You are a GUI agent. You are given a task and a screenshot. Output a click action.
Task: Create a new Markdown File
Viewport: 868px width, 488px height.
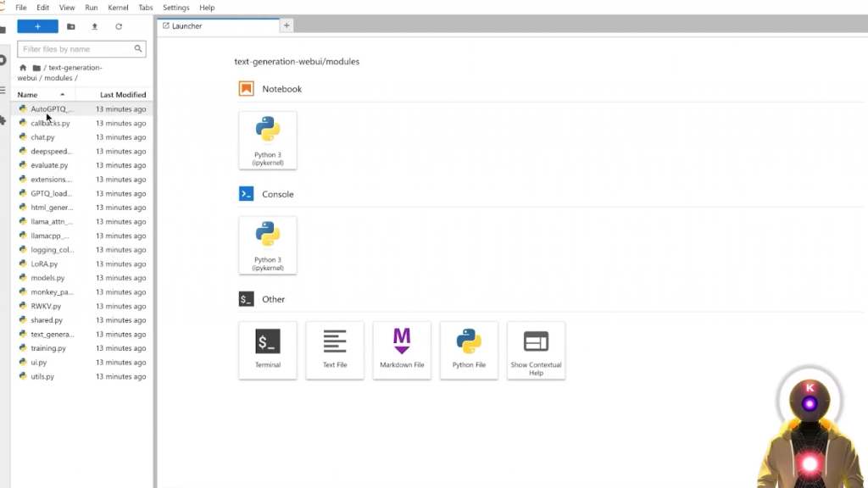[x=402, y=350]
